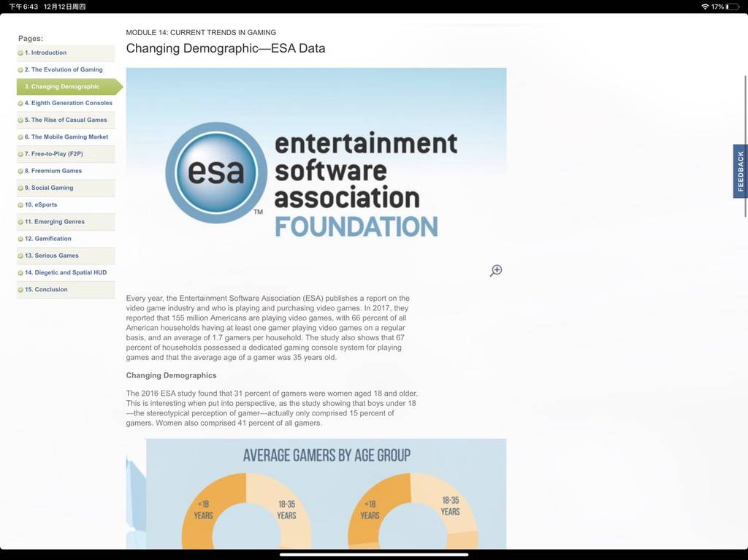Click the date text in status bar

[x=64, y=7]
